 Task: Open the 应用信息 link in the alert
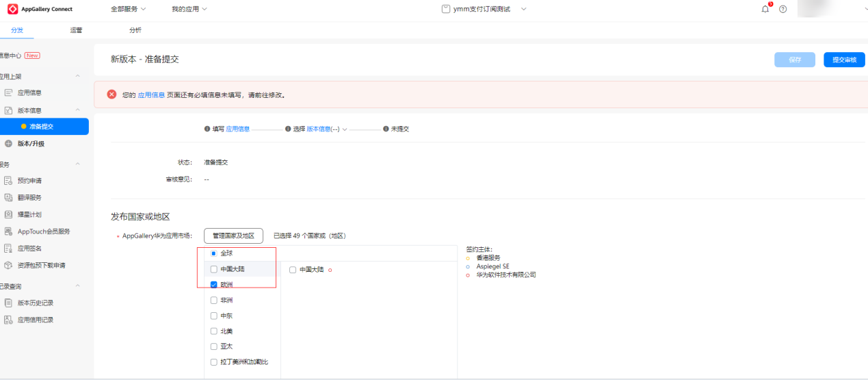click(151, 95)
